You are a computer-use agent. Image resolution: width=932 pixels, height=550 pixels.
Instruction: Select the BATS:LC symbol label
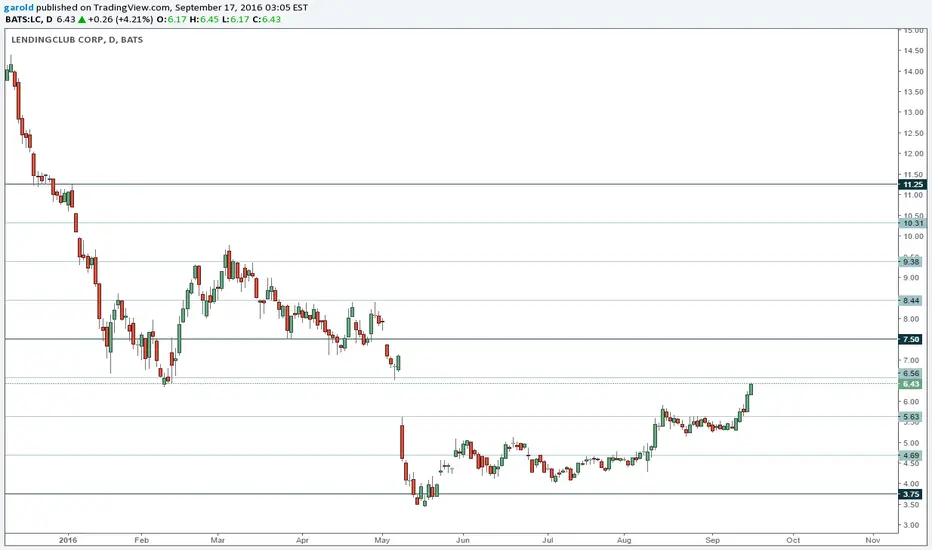[x=23, y=19]
